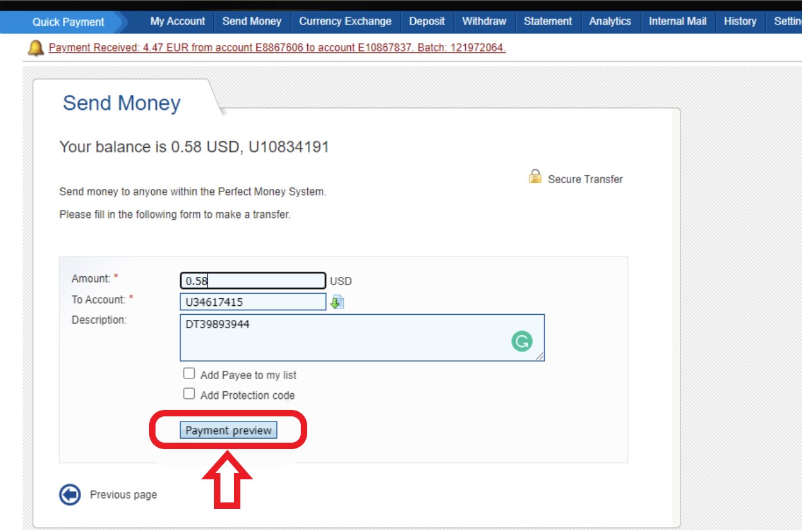Select the Withdraw menu item
Image resolution: width=802 pixels, height=532 pixels.
coord(484,21)
